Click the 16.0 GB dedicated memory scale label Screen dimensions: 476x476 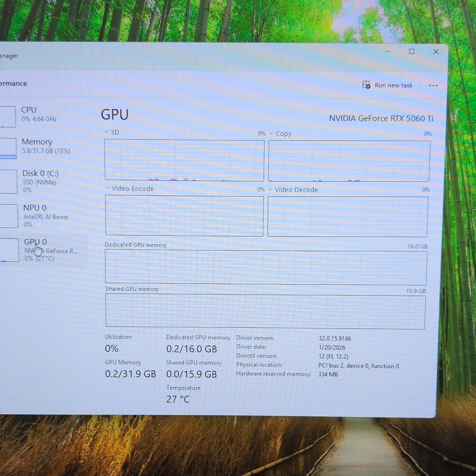[x=418, y=247]
